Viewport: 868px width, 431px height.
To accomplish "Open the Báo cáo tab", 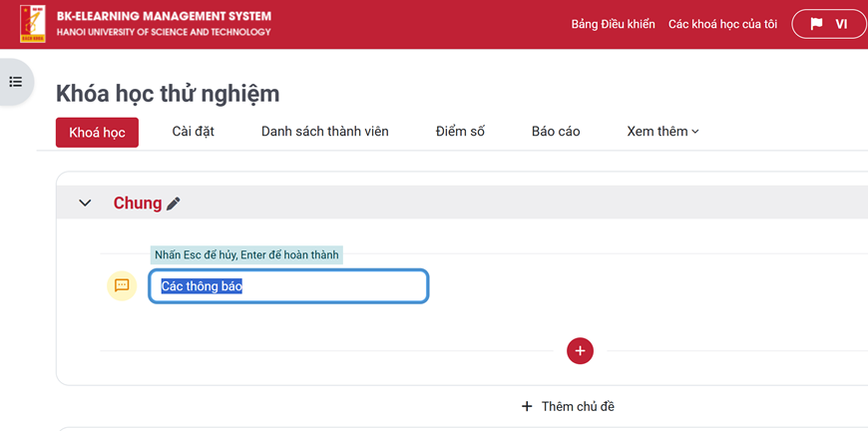I will pos(556,132).
